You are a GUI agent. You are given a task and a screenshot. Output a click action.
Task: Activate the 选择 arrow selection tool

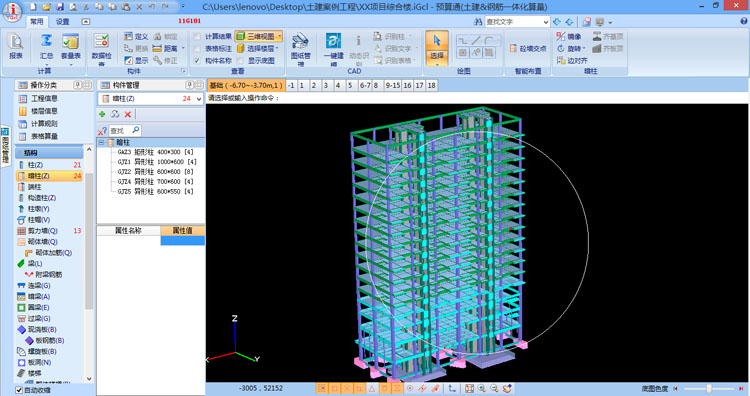tap(437, 48)
